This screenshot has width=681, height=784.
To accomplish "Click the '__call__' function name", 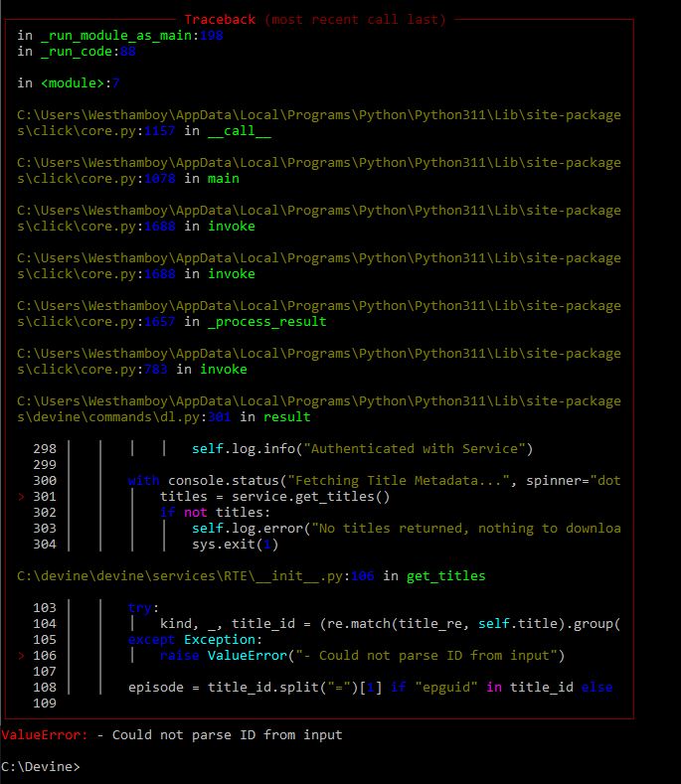I will pyautogui.click(x=240, y=131).
